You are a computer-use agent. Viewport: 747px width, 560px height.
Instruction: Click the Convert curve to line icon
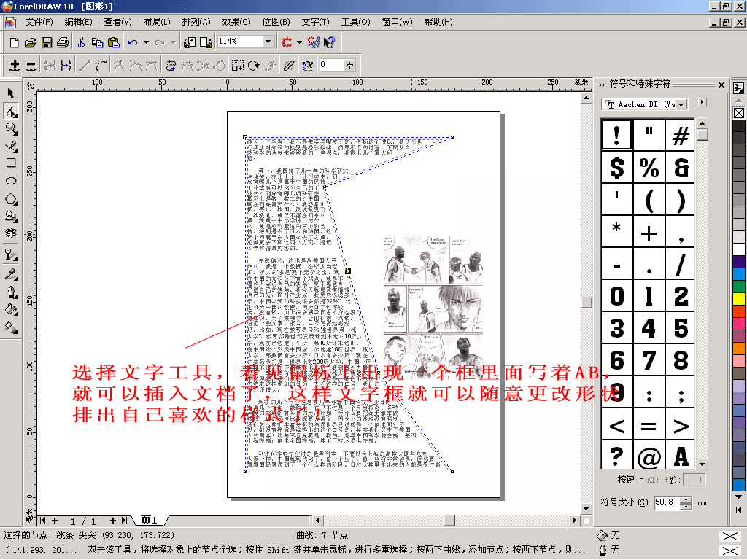click(85, 66)
